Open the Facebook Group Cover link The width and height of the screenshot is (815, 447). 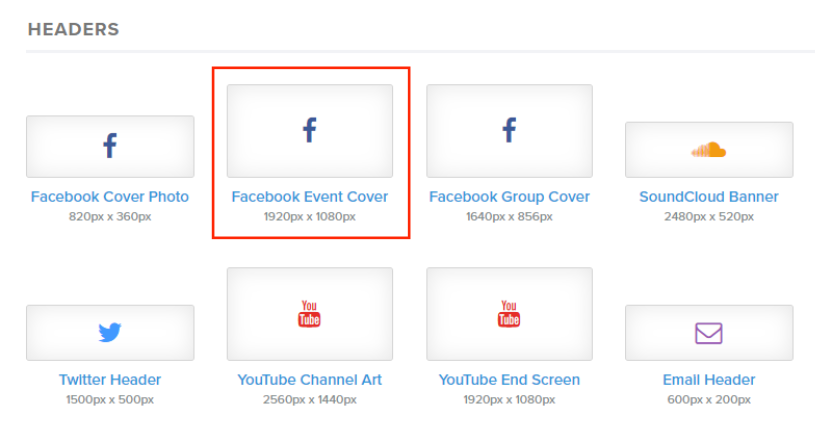point(509,196)
